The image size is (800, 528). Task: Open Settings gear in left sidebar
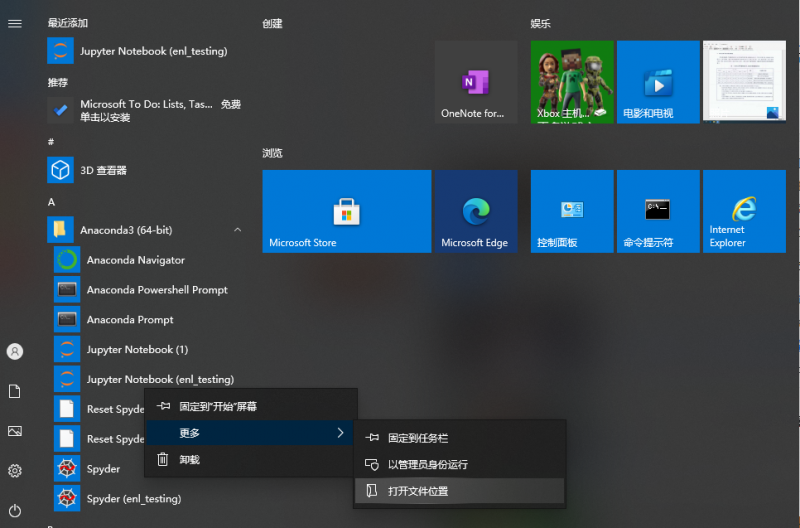15,470
